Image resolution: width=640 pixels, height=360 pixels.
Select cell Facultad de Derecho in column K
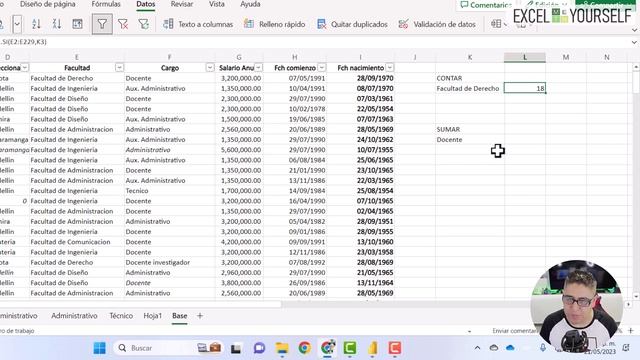(x=470, y=88)
